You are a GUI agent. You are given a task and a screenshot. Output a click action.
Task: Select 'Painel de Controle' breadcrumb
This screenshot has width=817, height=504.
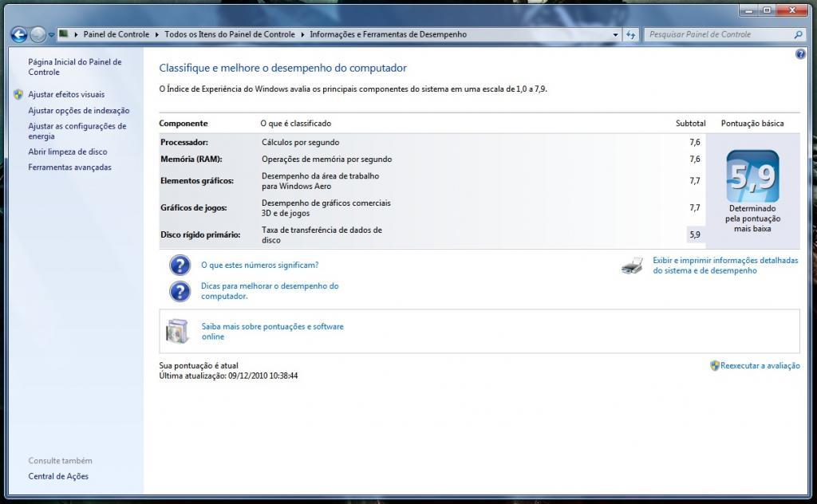tap(116, 34)
